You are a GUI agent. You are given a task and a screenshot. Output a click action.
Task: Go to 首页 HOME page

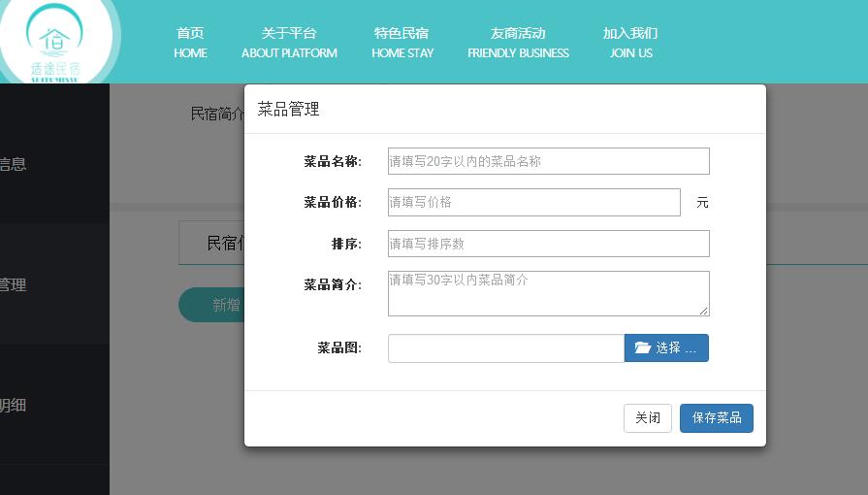coord(190,43)
